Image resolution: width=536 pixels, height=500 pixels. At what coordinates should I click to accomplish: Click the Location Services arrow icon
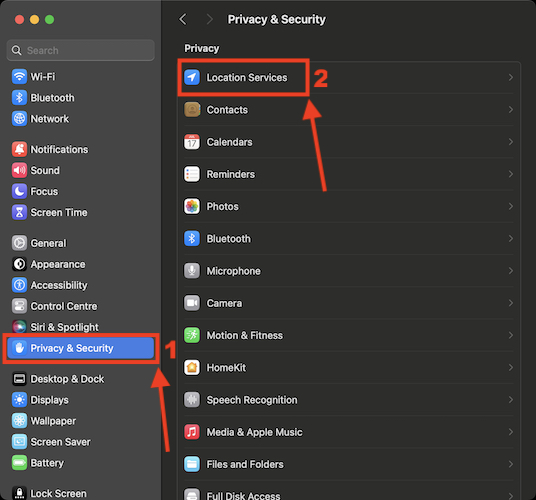click(192, 77)
